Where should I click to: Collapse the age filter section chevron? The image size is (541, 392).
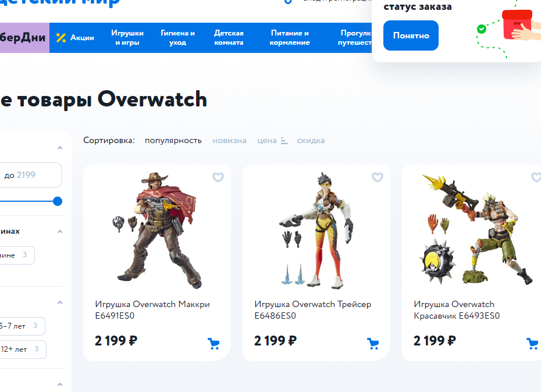(60, 302)
